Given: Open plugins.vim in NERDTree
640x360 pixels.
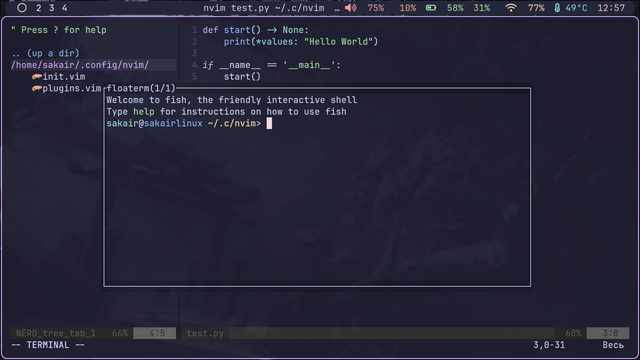Looking at the screenshot, I should (72, 88).
